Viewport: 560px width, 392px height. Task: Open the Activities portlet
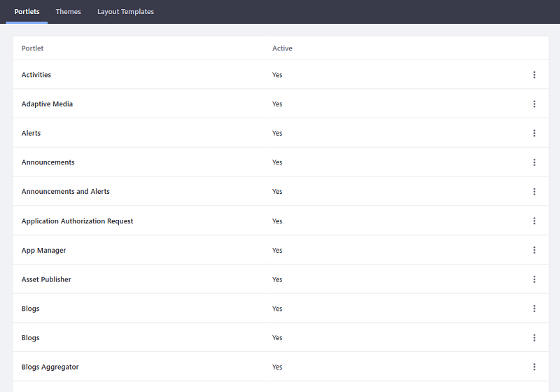click(36, 75)
